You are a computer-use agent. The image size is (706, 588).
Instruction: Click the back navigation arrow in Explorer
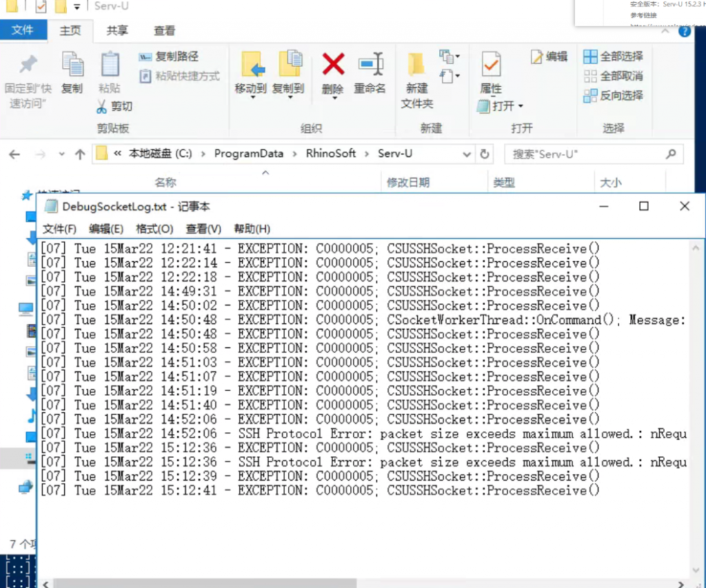click(x=14, y=153)
